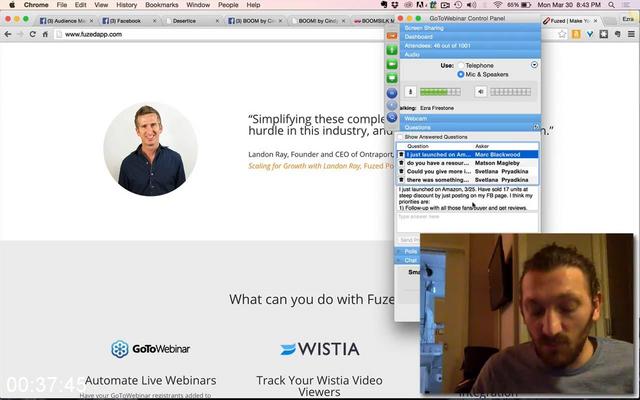Screen dimensions: 640x400
Task: Select Mic & Speakers audio option
Action: 461,74
